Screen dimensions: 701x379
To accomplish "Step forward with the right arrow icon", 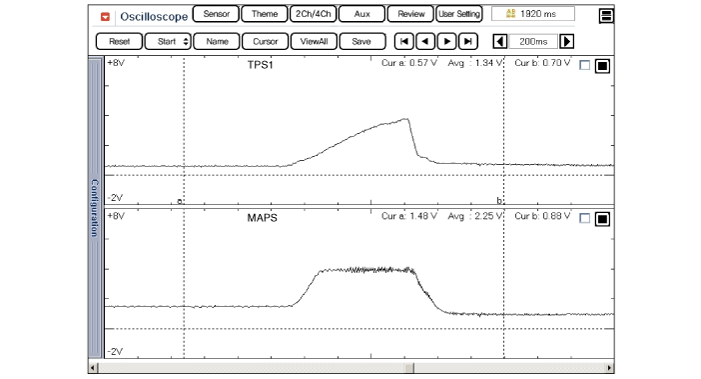I will coord(447,42).
